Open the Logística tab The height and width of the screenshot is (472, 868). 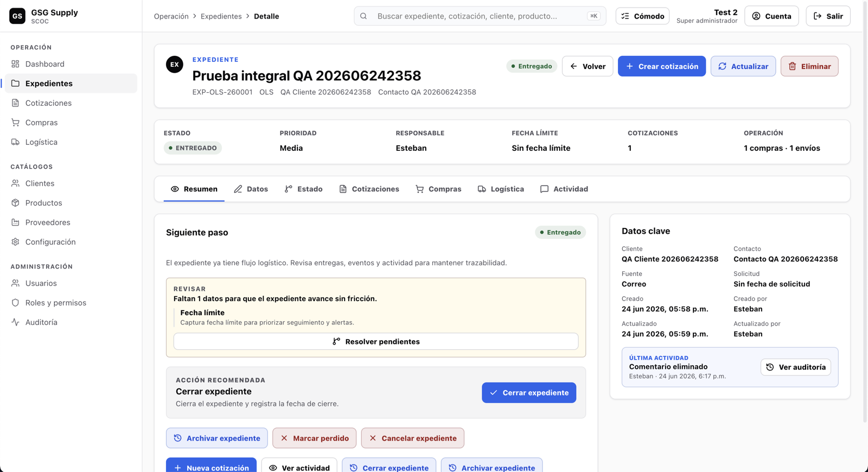pos(501,189)
